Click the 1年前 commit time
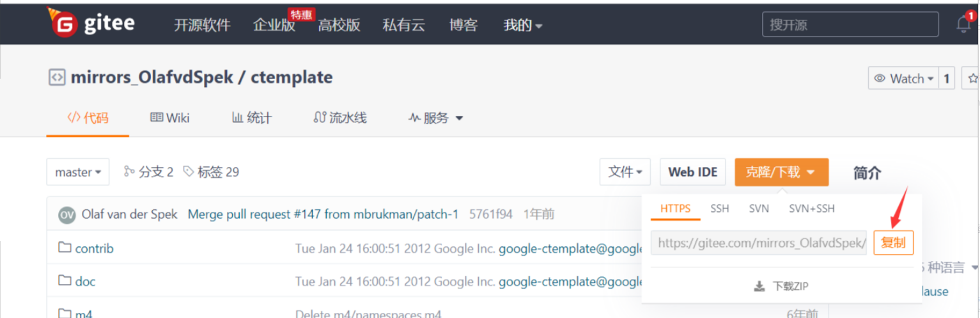The height and width of the screenshot is (318, 980). pos(538,214)
